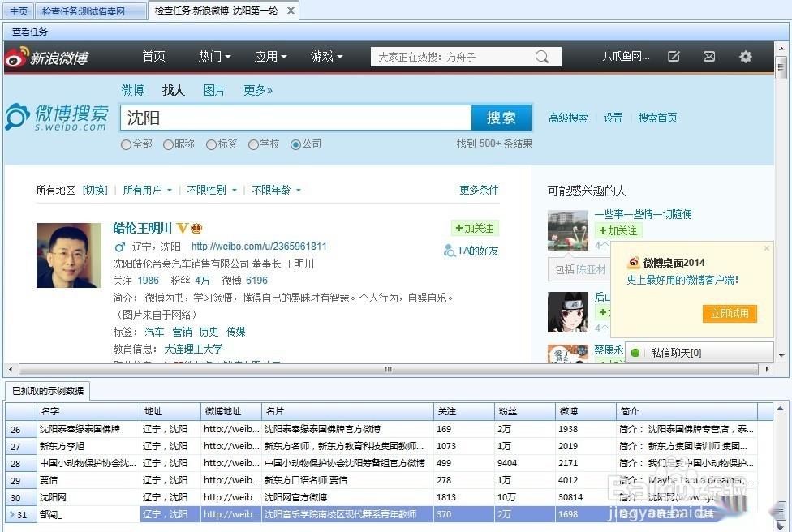Expand the 游戏 dropdown menu
This screenshot has width=792, height=532.
coord(326,57)
